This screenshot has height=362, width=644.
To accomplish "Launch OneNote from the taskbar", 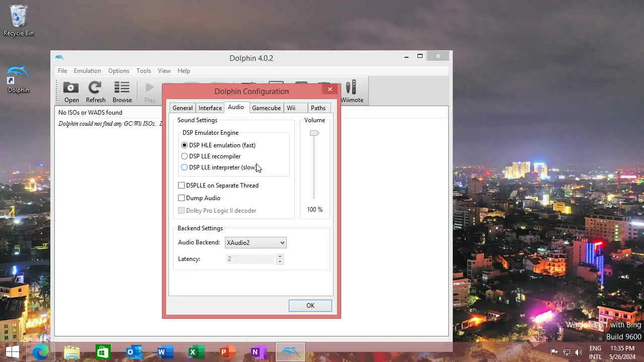I will point(259,352).
